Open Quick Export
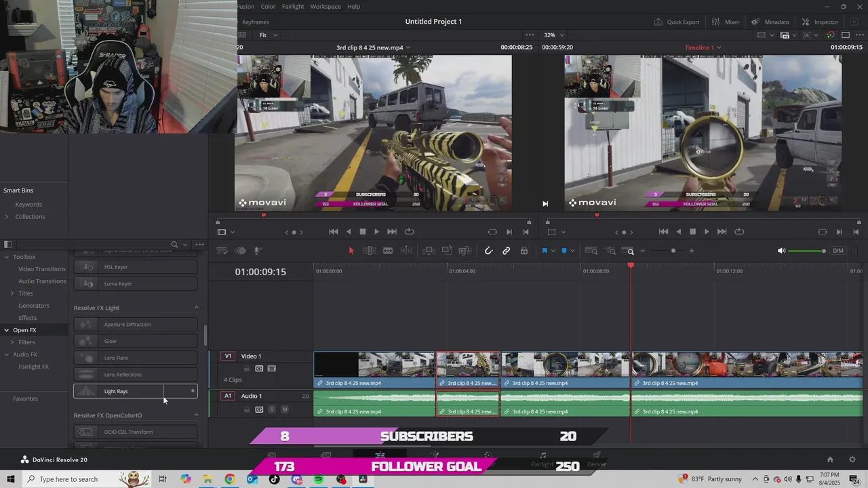The width and height of the screenshot is (868, 488). click(677, 22)
